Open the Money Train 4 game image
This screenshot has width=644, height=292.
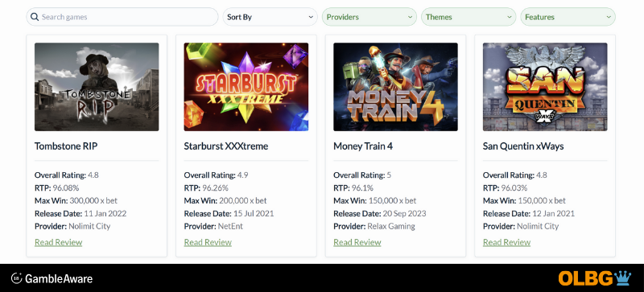(395, 87)
